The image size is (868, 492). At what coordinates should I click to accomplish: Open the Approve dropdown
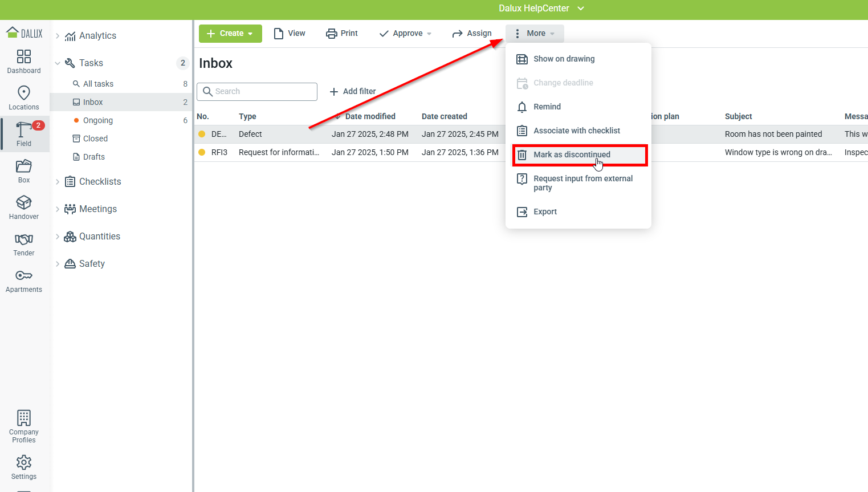pyautogui.click(x=405, y=34)
